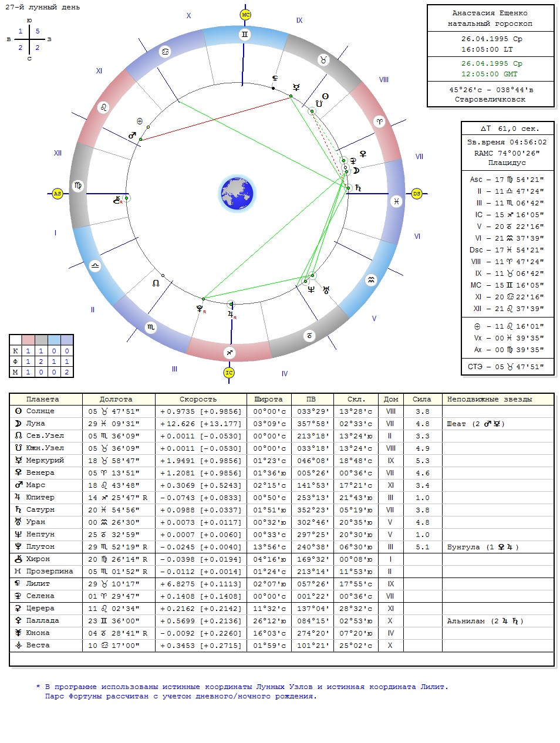Click the Earth globe at the wheel center

pos(237,193)
